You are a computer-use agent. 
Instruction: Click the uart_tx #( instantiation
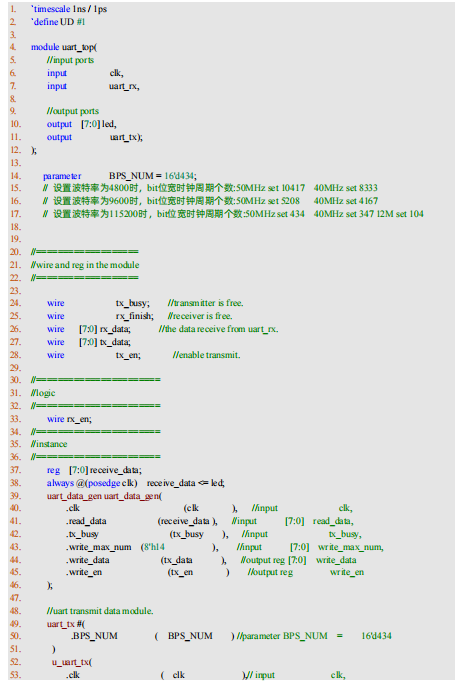(x=66, y=624)
